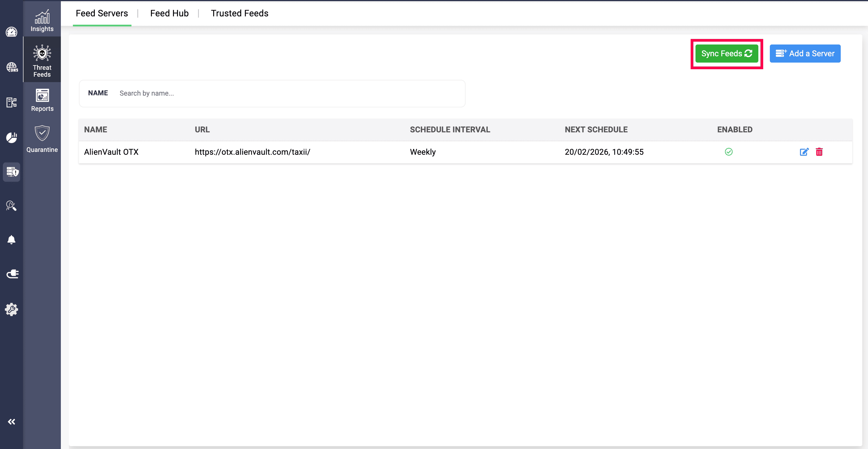Click the Sync Feeds button
The height and width of the screenshot is (449, 868).
click(726, 54)
